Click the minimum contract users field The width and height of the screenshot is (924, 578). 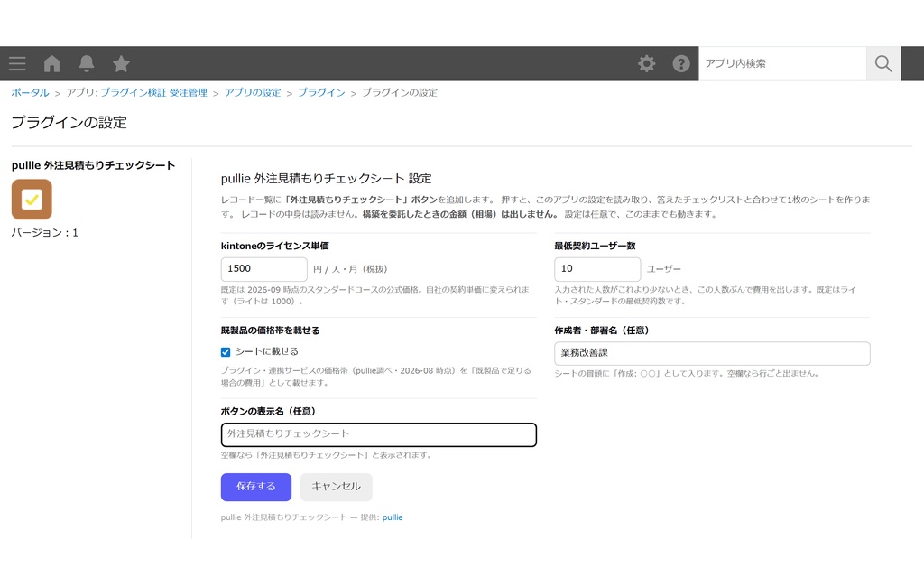[x=597, y=269]
